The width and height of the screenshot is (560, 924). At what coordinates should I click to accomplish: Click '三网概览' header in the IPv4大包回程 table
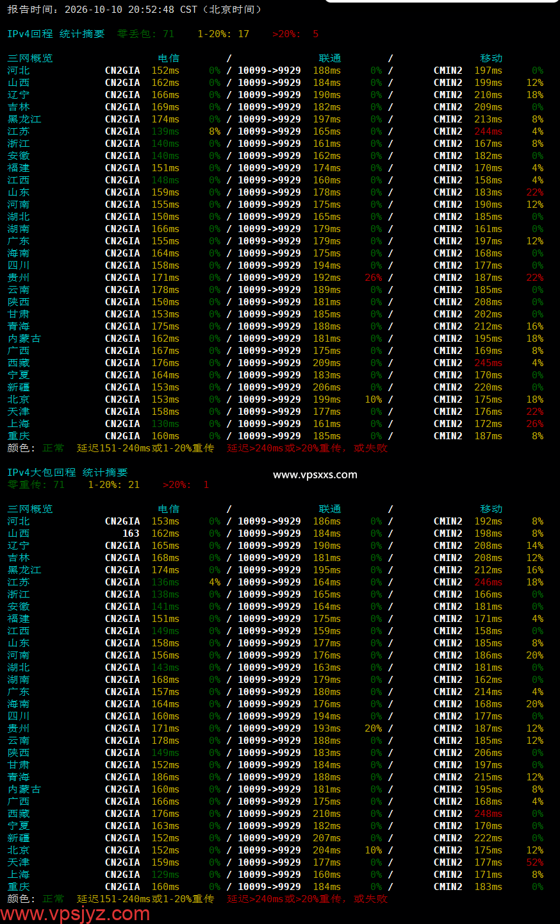(30, 509)
